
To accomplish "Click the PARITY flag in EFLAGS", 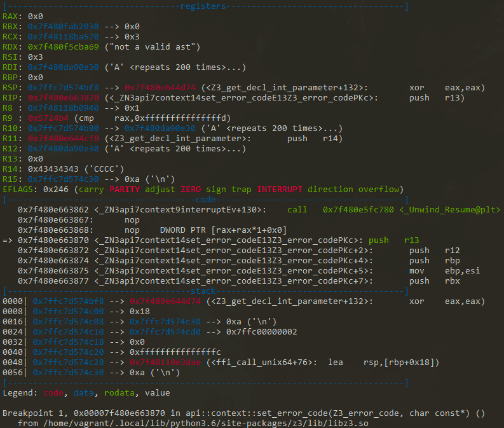I will tap(125, 190).
